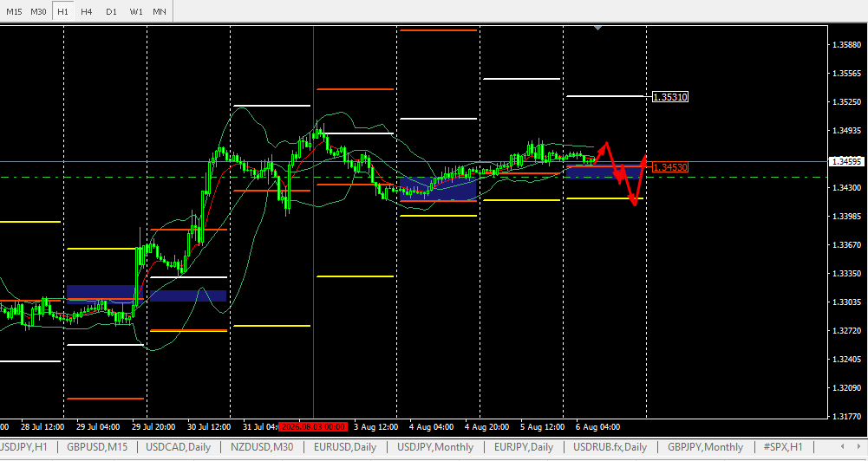The image size is (868, 461).
Task: Open the USDJPY,Monthly chart tab
Action: point(435,447)
